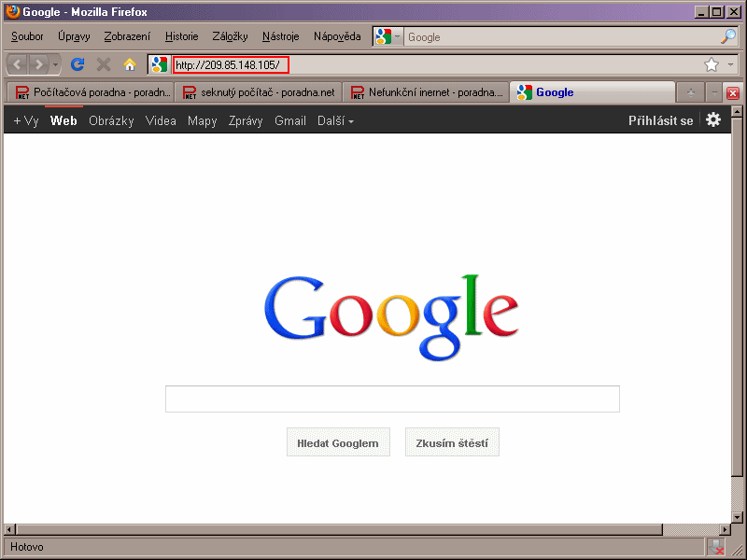747x560 pixels.
Task: Maximize the Firefox window
Action: pyautogui.click(x=716, y=12)
